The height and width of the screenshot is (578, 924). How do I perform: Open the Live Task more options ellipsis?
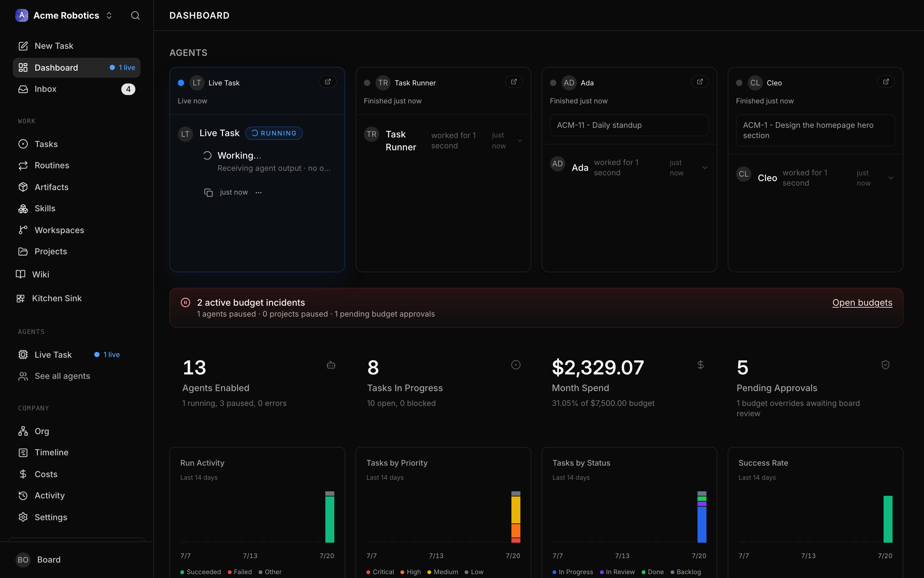click(259, 192)
